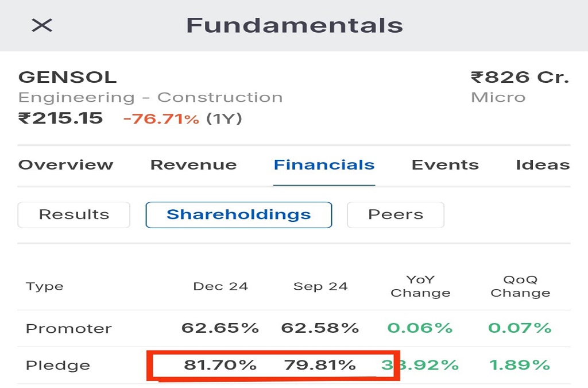This screenshot has width=588, height=388.
Task: Select the Sep 24 column header
Action: (x=320, y=286)
